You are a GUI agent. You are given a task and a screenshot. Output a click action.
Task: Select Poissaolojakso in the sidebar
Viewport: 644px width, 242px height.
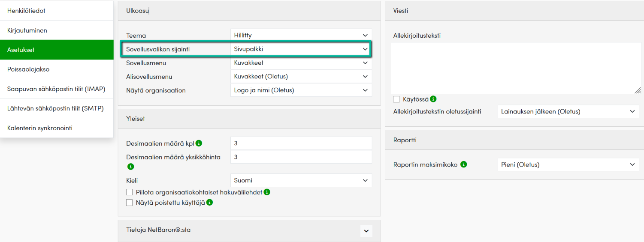click(x=57, y=69)
